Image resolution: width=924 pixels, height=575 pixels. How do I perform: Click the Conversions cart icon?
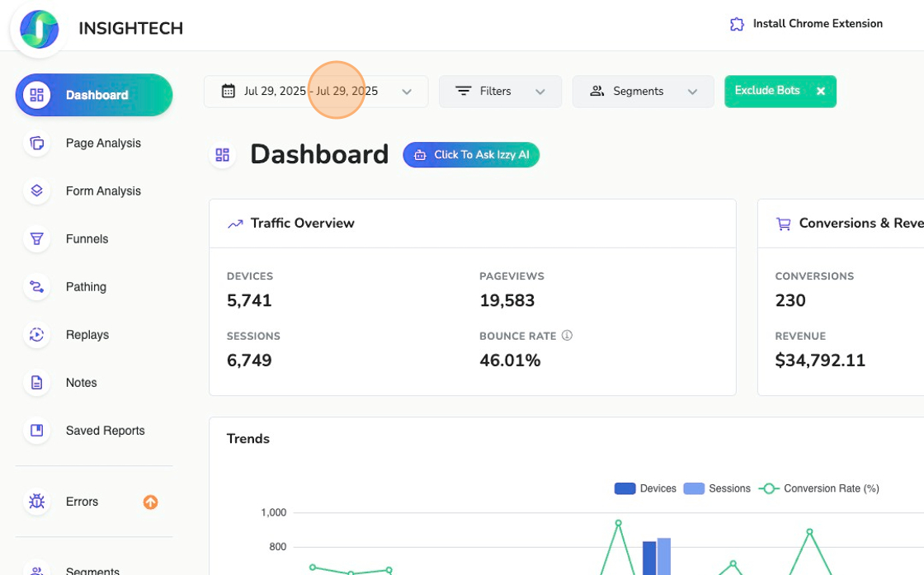click(783, 224)
